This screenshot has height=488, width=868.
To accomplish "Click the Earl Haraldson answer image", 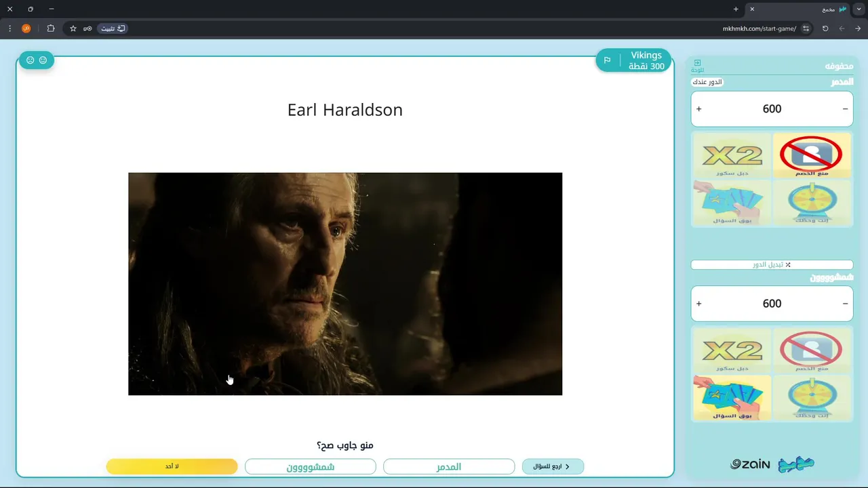I will pyautogui.click(x=345, y=284).
